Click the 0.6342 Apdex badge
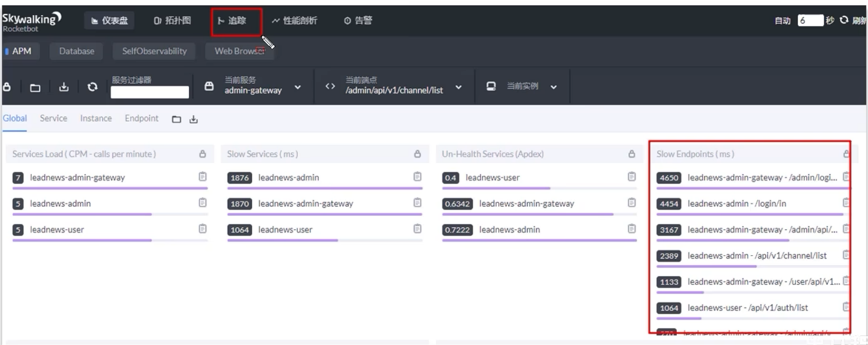The height and width of the screenshot is (345, 868). pyautogui.click(x=458, y=204)
